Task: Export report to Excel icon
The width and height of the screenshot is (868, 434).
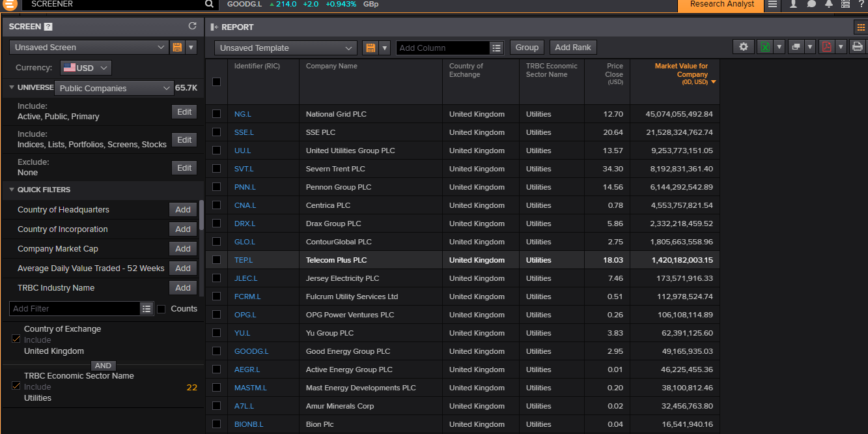Action: tap(765, 47)
